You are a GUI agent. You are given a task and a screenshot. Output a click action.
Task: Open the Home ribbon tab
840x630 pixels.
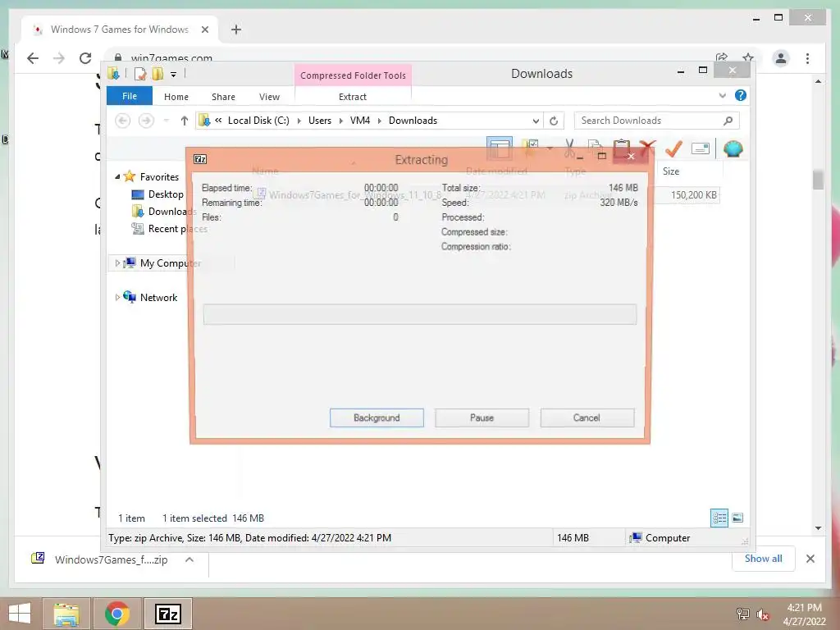(x=176, y=97)
